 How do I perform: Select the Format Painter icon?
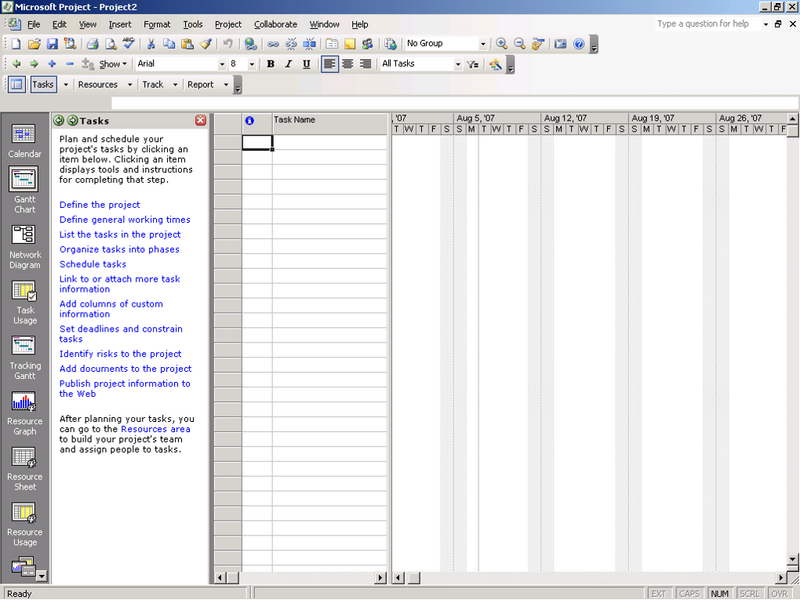click(206, 44)
